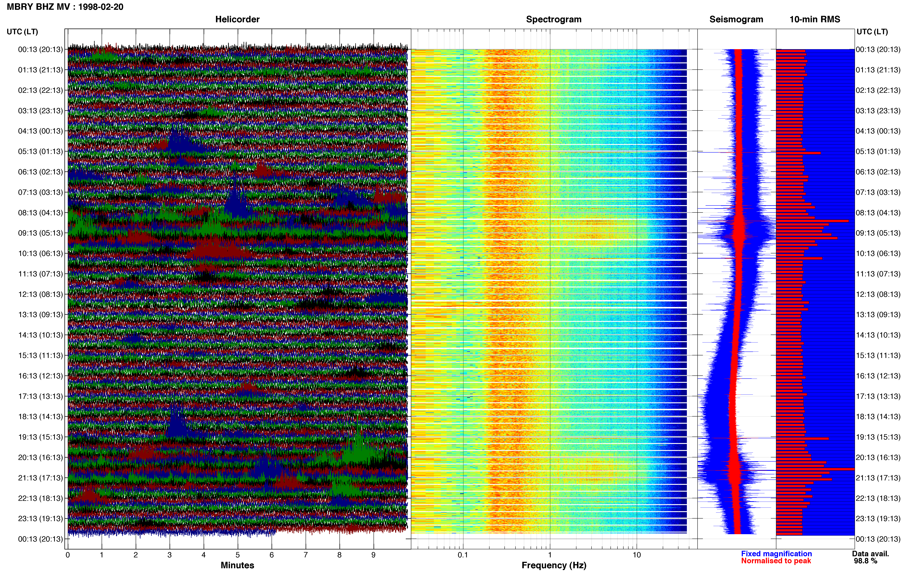The image size is (924, 578).
Task: Click right time label 22:13 (18:13)
Action: [878, 498]
